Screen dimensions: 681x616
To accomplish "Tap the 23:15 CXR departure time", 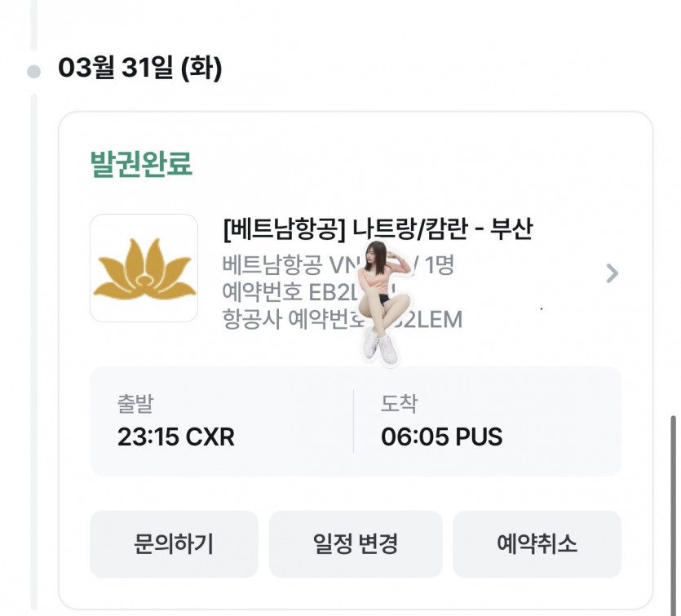I will (176, 437).
